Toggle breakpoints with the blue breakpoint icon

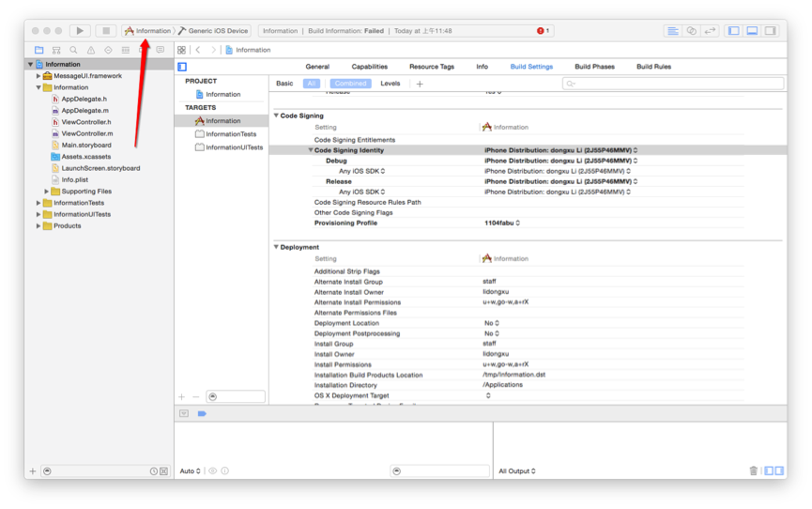202,413
